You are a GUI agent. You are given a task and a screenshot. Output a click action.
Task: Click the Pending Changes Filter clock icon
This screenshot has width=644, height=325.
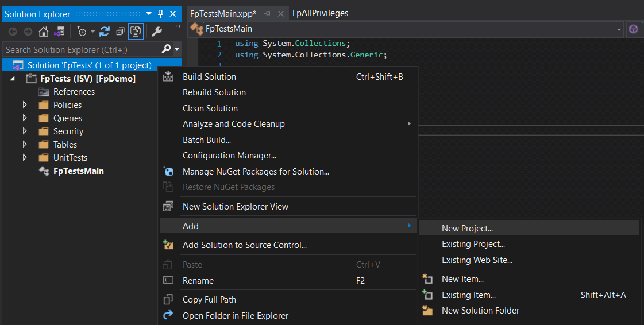pos(82,32)
